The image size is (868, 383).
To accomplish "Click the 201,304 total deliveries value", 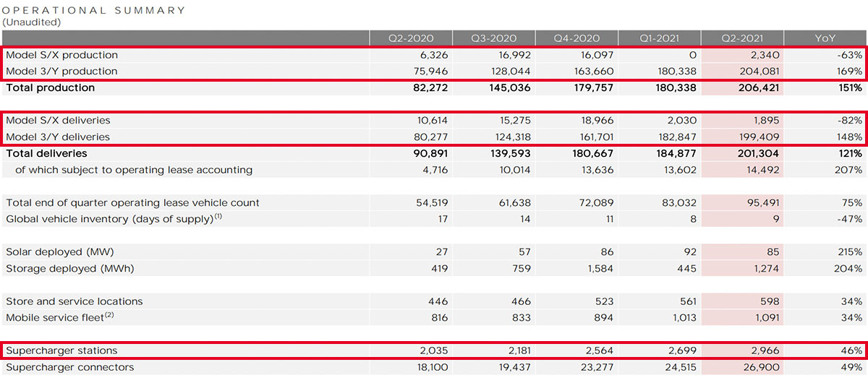I will 759,153.
